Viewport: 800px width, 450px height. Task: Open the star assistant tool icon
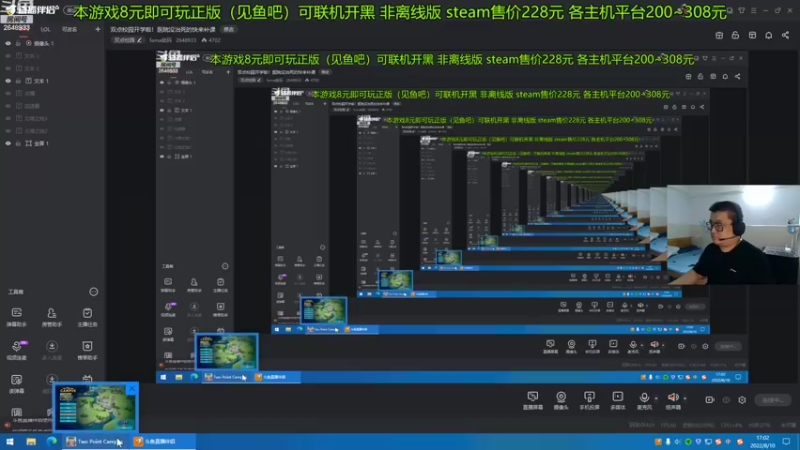pyautogui.click(x=87, y=350)
